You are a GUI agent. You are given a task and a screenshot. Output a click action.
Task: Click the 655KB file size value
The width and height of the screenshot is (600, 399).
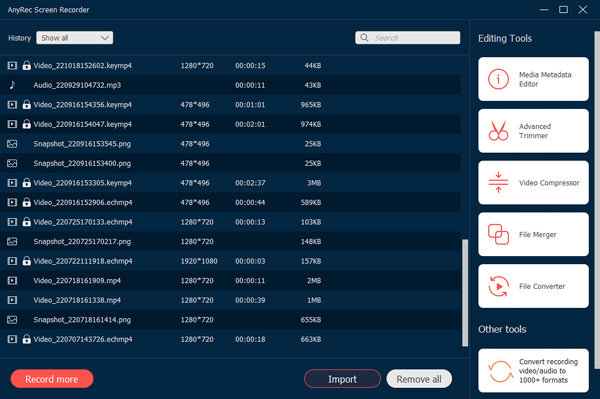point(311,319)
